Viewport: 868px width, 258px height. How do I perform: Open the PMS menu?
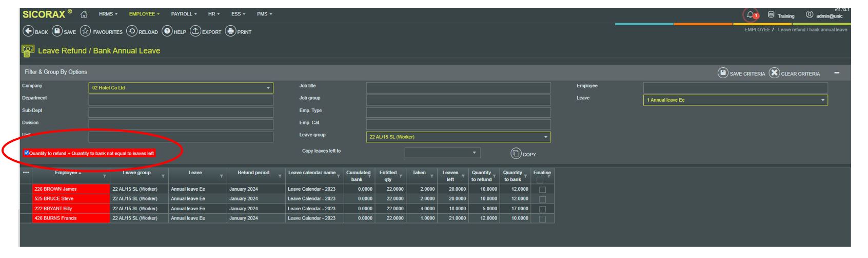pyautogui.click(x=265, y=14)
